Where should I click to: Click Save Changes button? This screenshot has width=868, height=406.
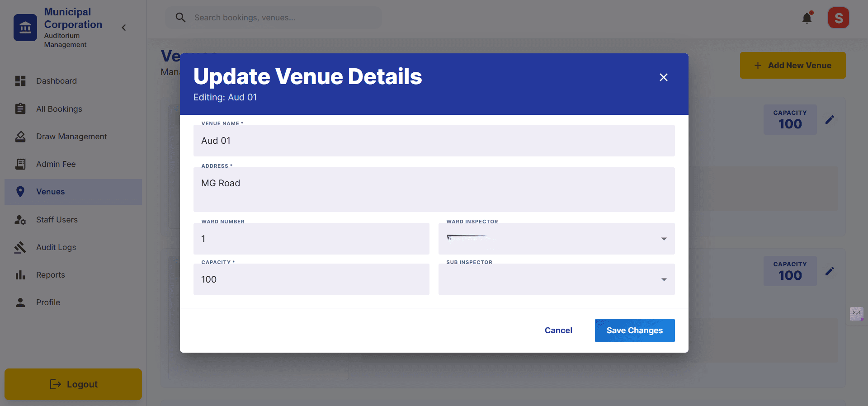pos(635,330)
